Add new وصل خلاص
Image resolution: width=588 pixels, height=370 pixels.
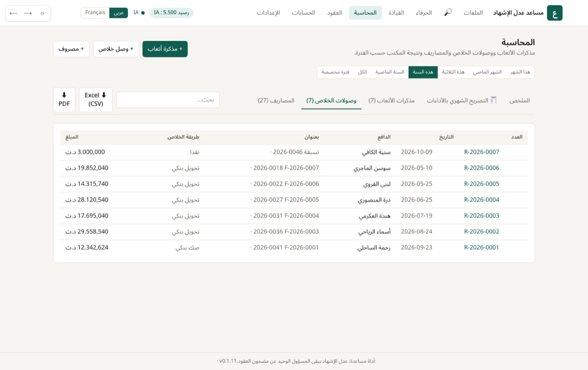pos(116,49)
